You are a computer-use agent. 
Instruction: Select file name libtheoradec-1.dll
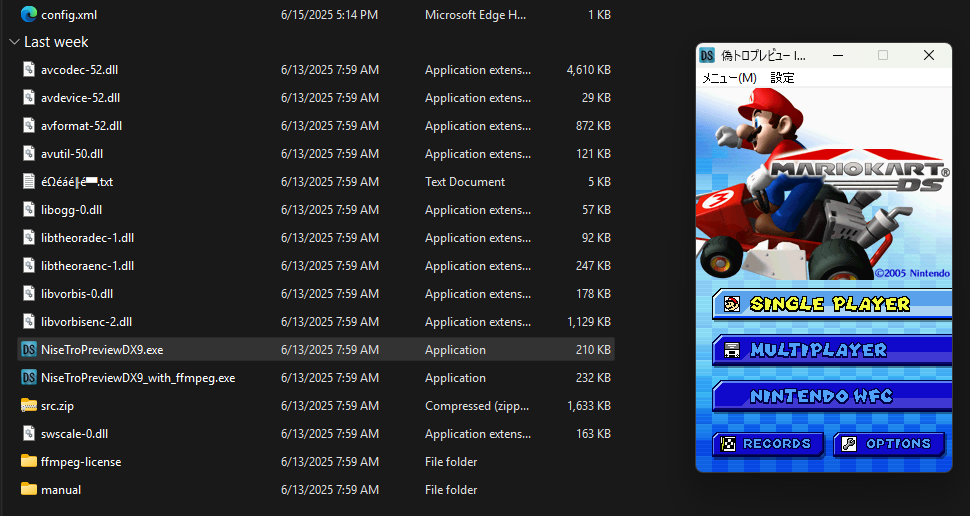[87, 238]
